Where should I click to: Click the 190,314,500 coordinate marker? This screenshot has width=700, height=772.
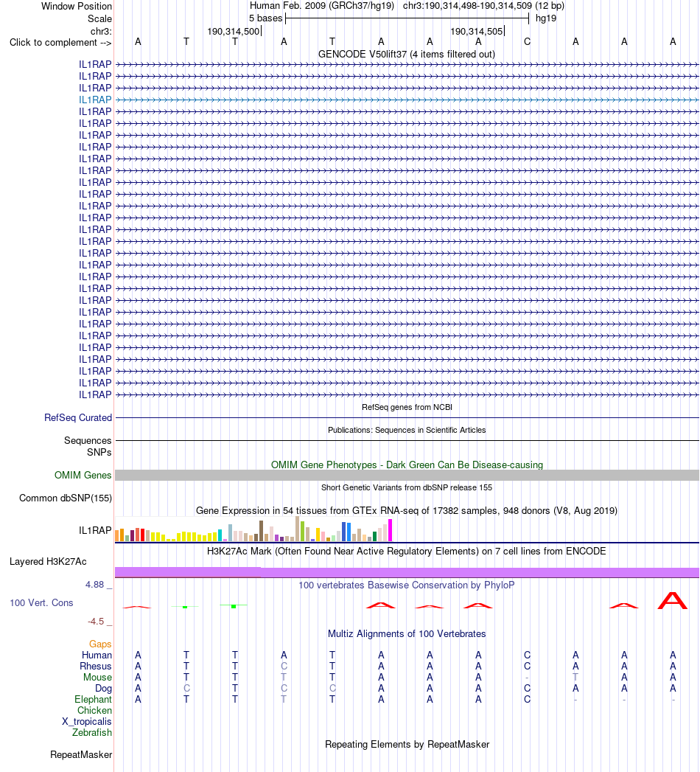click(233, 32)
